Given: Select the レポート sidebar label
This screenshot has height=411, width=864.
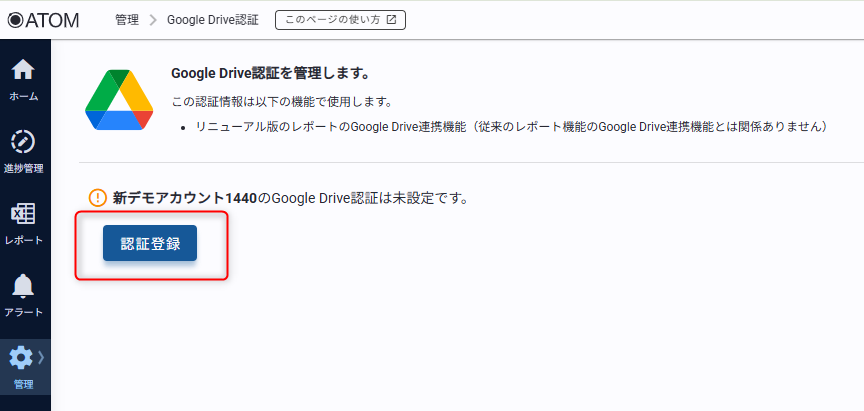Looking at the screenshot, I should pyautogui.click(x=24, y=240).
